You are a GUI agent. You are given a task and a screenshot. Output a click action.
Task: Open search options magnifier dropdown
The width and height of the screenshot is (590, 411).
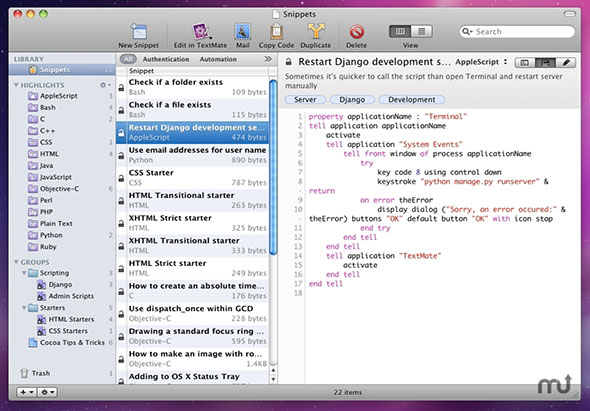click(x=467, y=32)
